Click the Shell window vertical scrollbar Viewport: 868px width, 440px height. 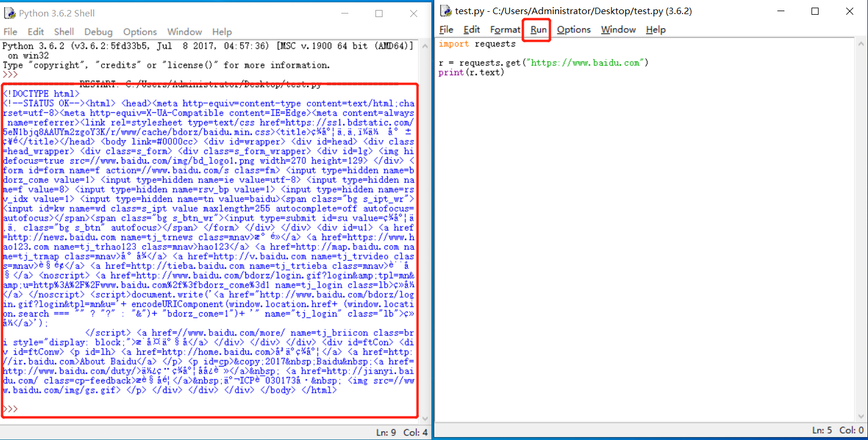pyautogui.click(x=424, y=232)
